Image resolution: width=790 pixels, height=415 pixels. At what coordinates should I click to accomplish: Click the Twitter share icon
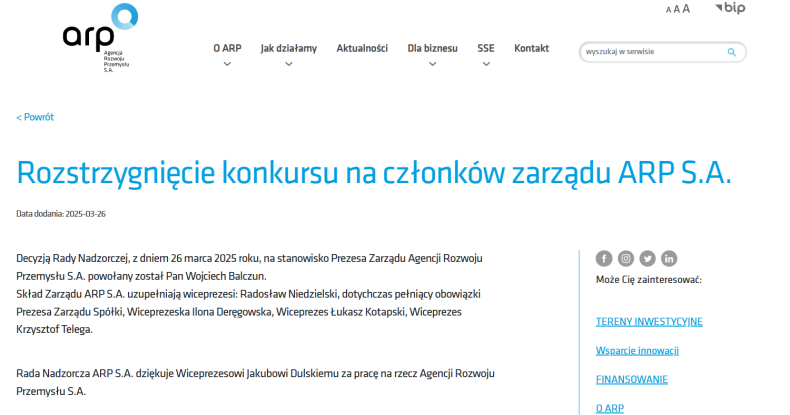pos(648,259)
